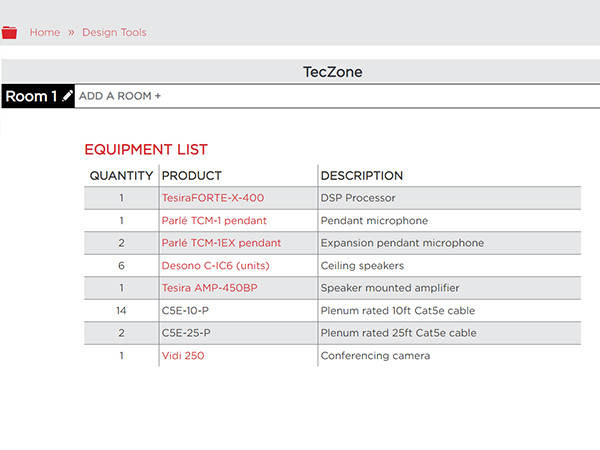Click the TecZone title header

coord(333,72)
